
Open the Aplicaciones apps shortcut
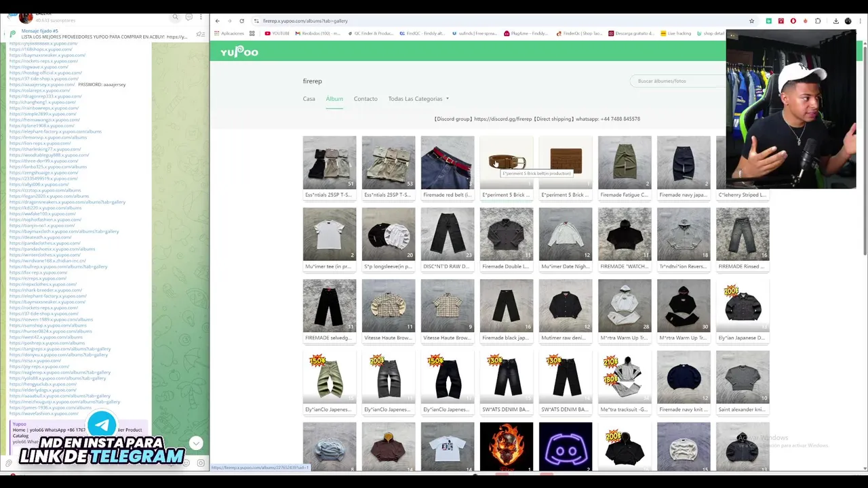(x=229, y=33)
